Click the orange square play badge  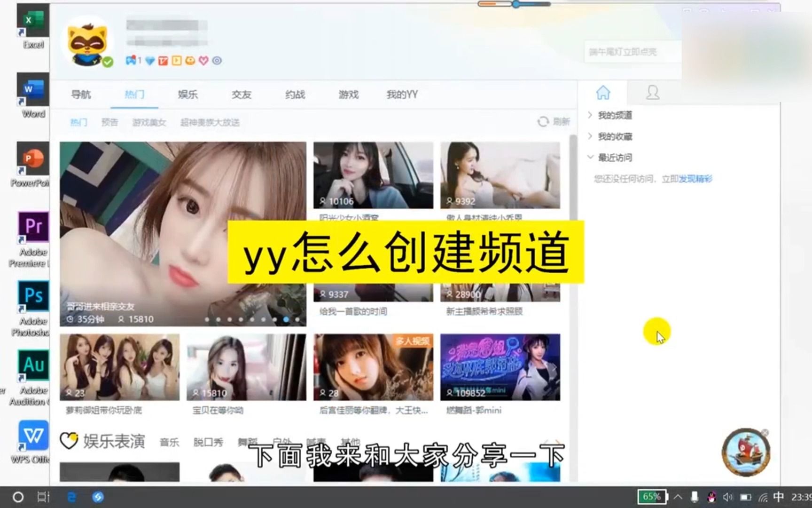[177, 61]
